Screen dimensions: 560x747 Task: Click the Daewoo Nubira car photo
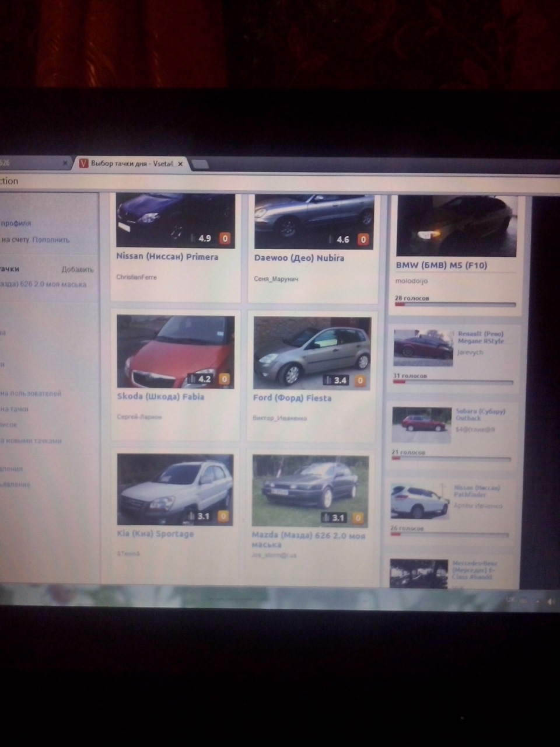[314, 222]
